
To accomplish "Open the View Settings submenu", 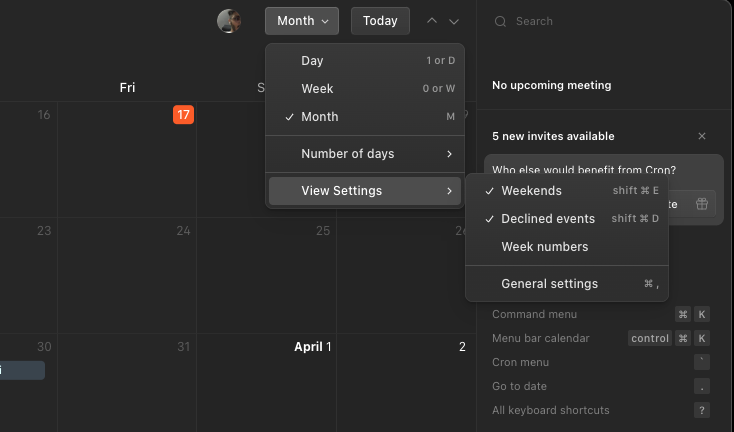I will 365,191.
